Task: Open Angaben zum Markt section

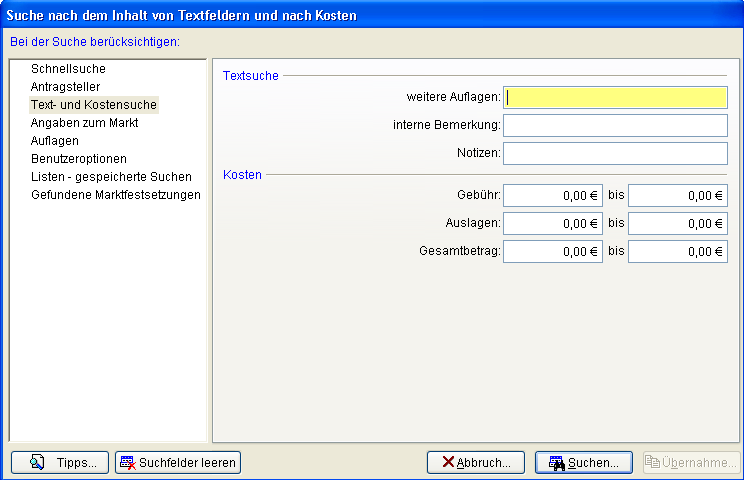Action: [84, 123]
